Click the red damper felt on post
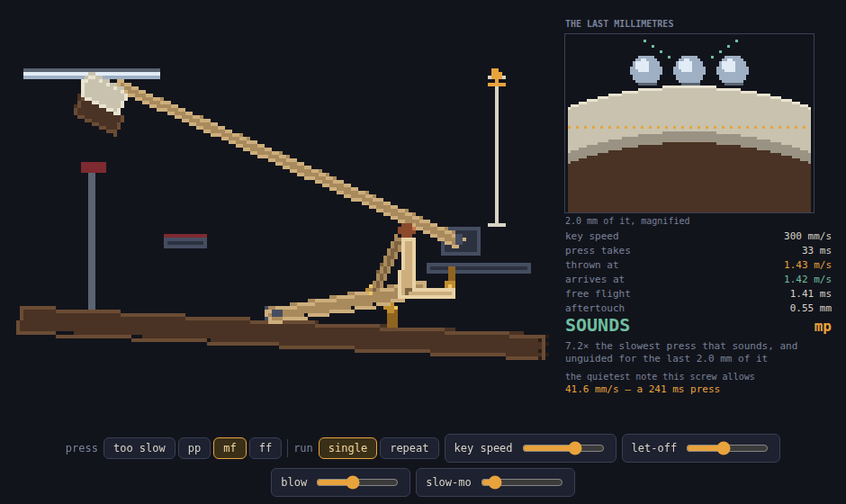 coord(94,167)
